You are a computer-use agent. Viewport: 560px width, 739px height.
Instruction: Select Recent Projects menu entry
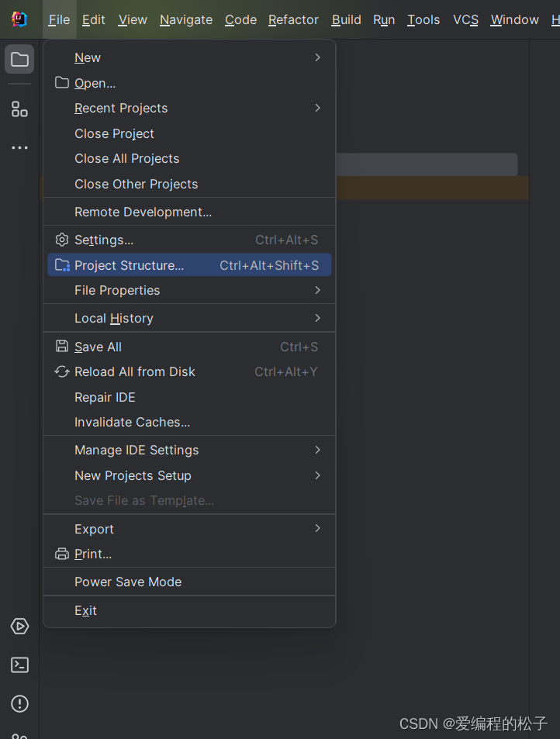pos(189,108)
